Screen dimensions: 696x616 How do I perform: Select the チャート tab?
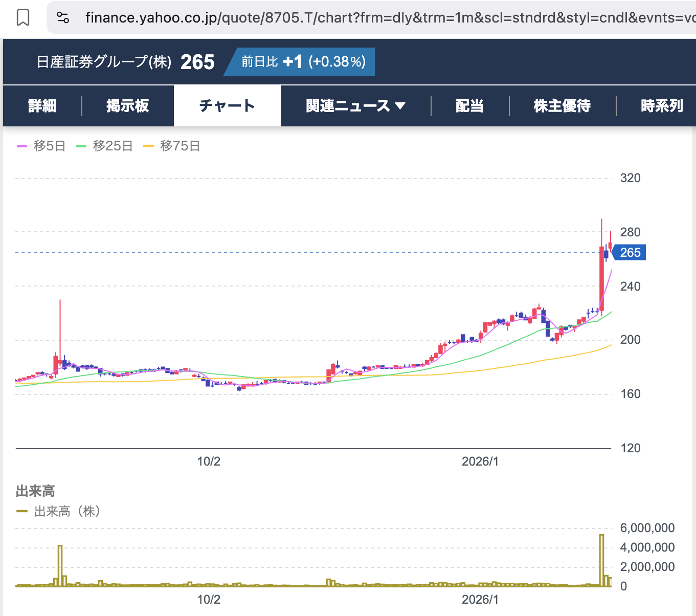coord(227,106)
